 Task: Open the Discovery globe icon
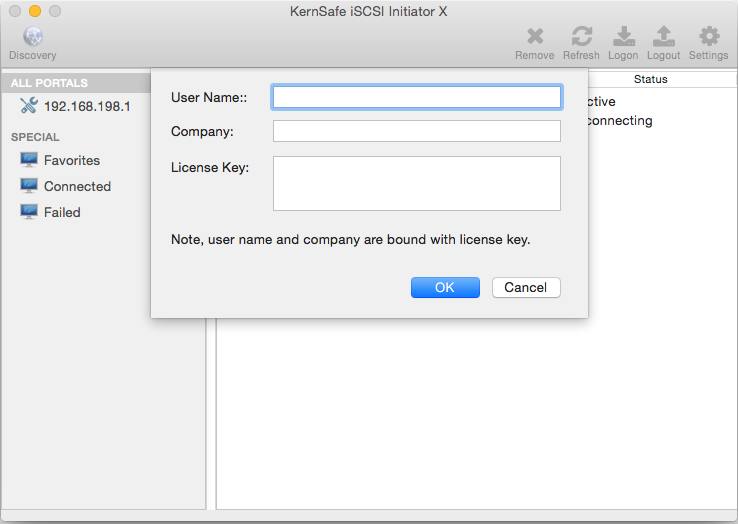[33, 36]
